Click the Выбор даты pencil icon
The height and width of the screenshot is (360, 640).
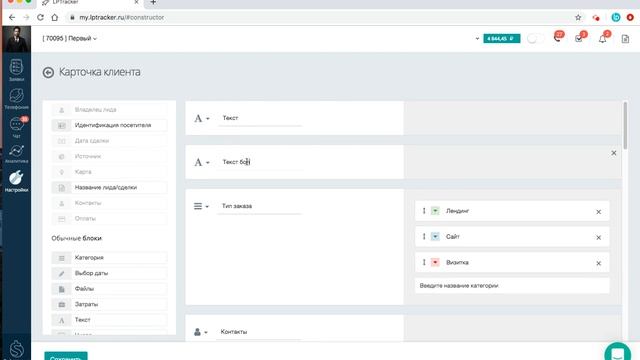[x=62, y=273]
